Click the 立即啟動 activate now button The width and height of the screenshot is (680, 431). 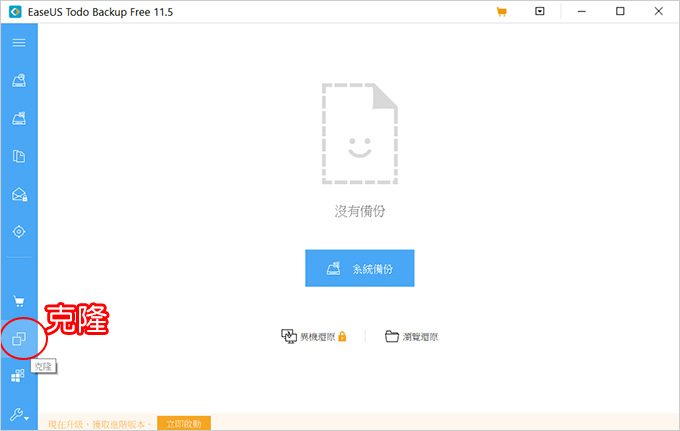pos(184,424)
